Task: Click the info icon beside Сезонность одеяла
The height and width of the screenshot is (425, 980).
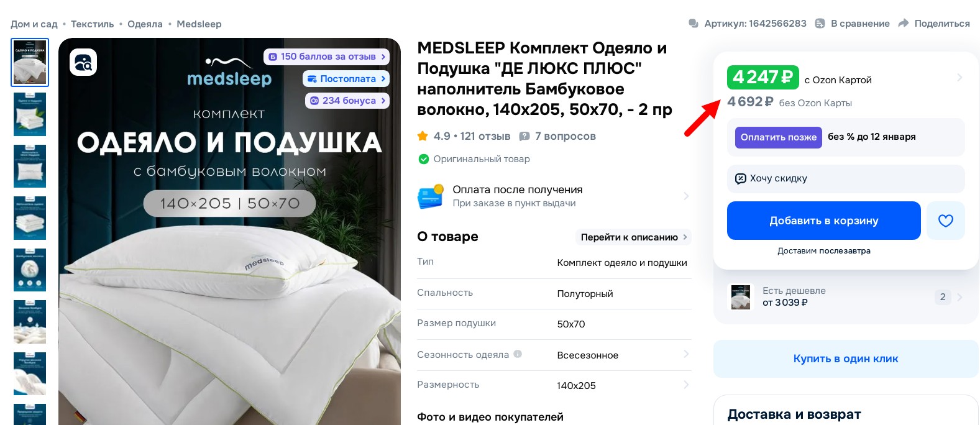Action: tap(518, 354)
